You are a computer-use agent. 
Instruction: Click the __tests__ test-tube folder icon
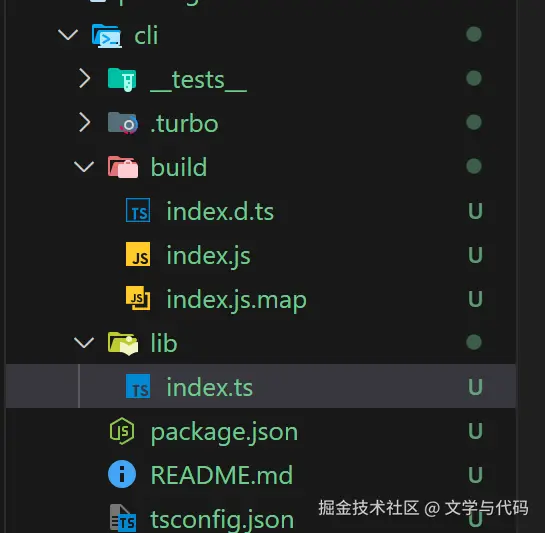[122, 80]
